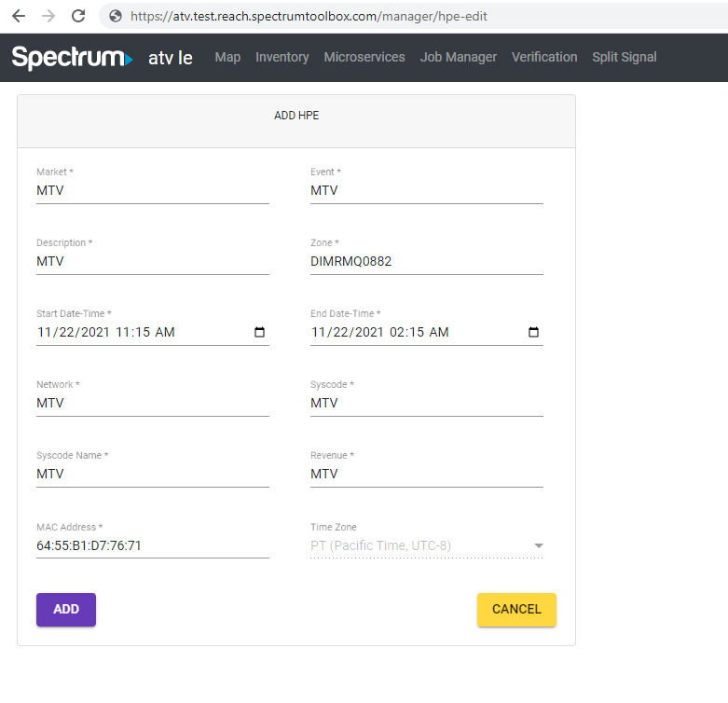The height and width of the screenshot is (703, 728).
Task: Select the Verification navigation item
Action: (544, 57)
